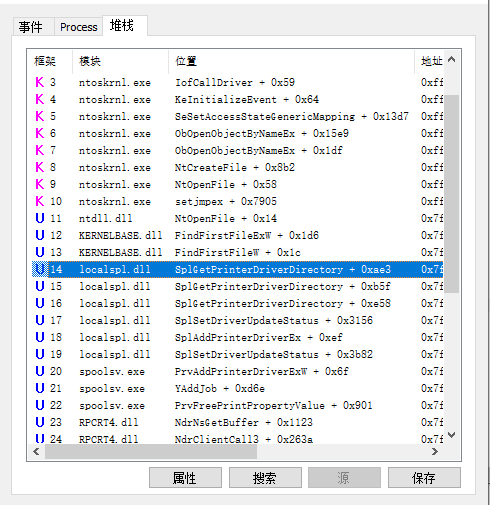This screenshot has width=490, height=505.
Task: Click the K icon for KeInitializeEvent frame
Action: point(40,99)
